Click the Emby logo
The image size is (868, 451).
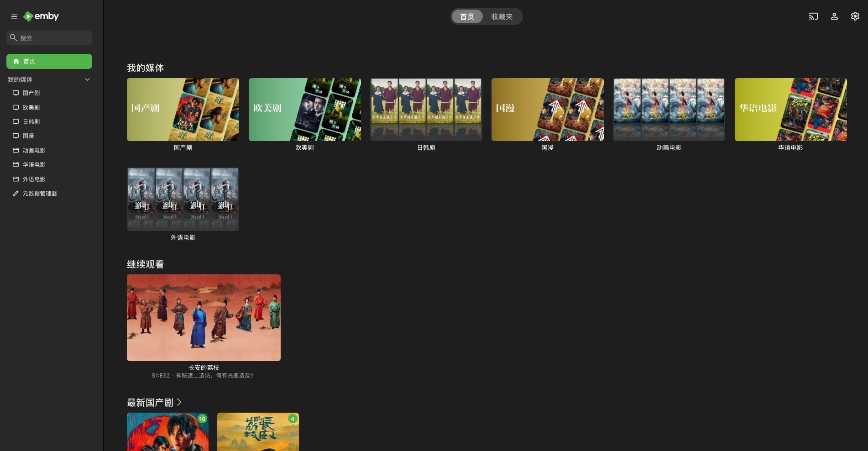click(41, 16)
